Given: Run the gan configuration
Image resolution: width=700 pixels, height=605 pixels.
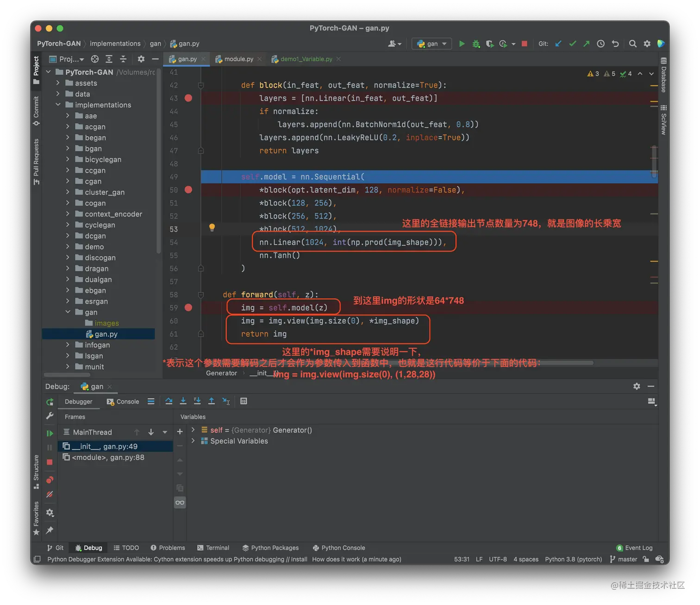Looking at the screenshot, I should [462, 44].
